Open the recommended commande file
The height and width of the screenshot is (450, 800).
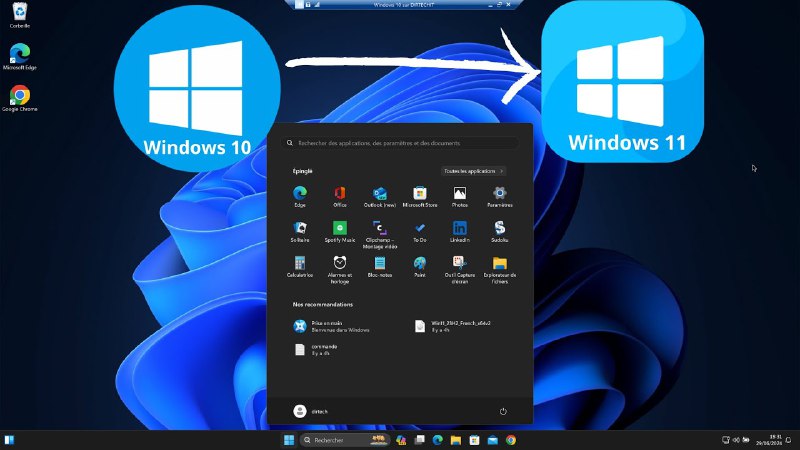(x=316, y=349)
